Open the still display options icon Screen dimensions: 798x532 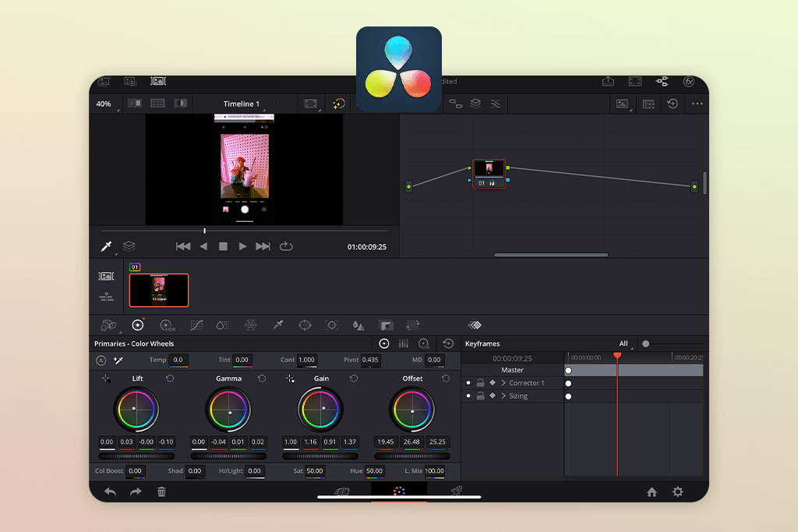[623, 104]
